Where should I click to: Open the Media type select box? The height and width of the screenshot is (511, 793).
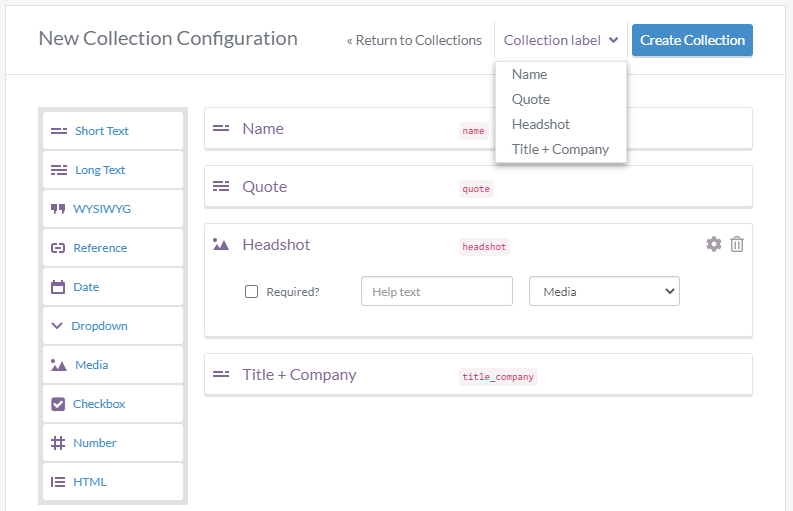[x=604, y=292]
